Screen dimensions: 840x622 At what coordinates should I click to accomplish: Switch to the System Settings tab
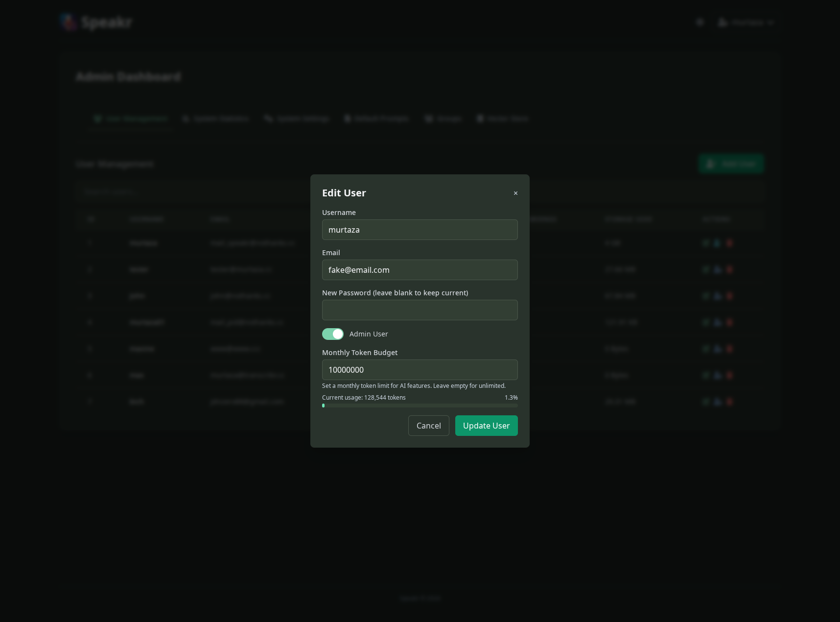(x=296, y=119)
